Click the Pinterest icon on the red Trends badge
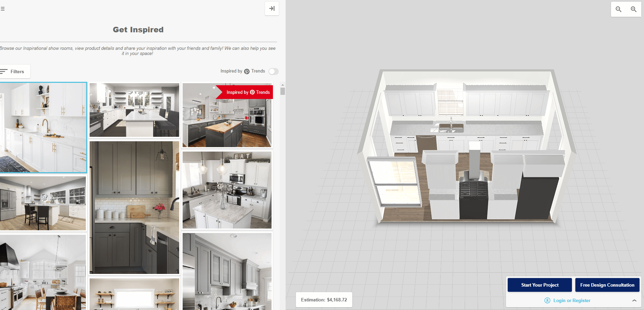 [x=252, y=92]
